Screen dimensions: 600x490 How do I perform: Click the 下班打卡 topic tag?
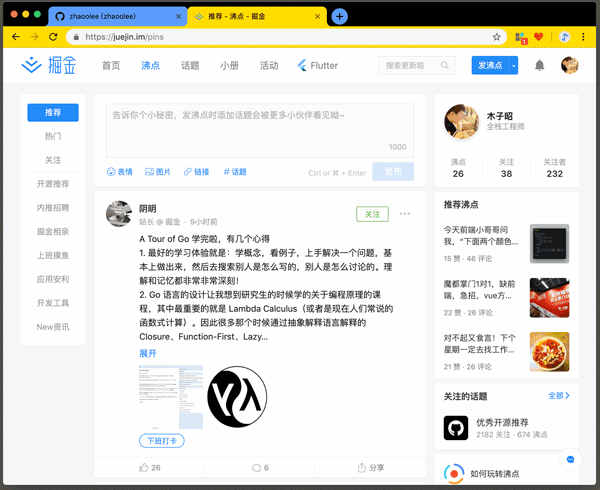(x=161, y=441)
